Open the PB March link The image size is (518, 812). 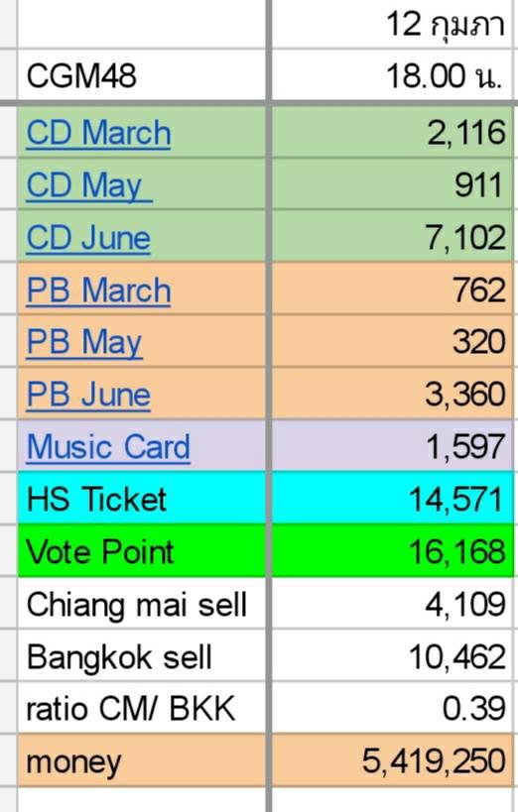(x=98, y=290)
